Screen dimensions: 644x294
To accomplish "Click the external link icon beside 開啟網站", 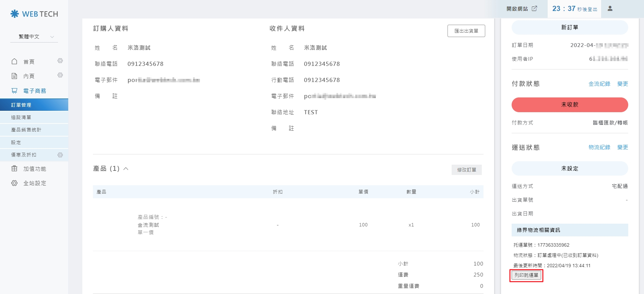I will pyautogui.click(x=534, y=9).
